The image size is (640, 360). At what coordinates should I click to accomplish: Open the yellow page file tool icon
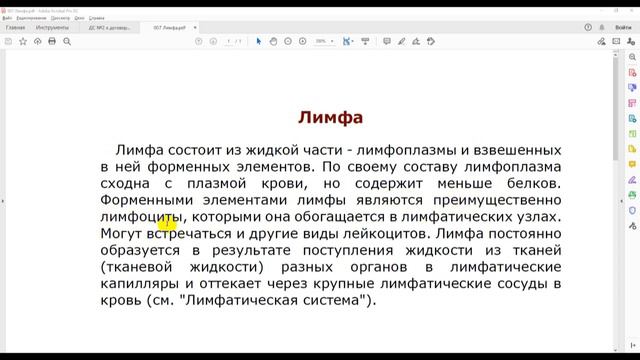pyautogui.click(x=632, y=149)
